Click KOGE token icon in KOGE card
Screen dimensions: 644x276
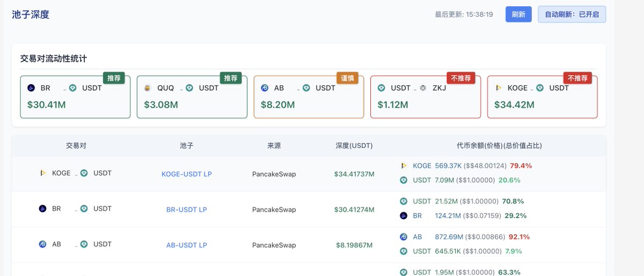point(499,88)
